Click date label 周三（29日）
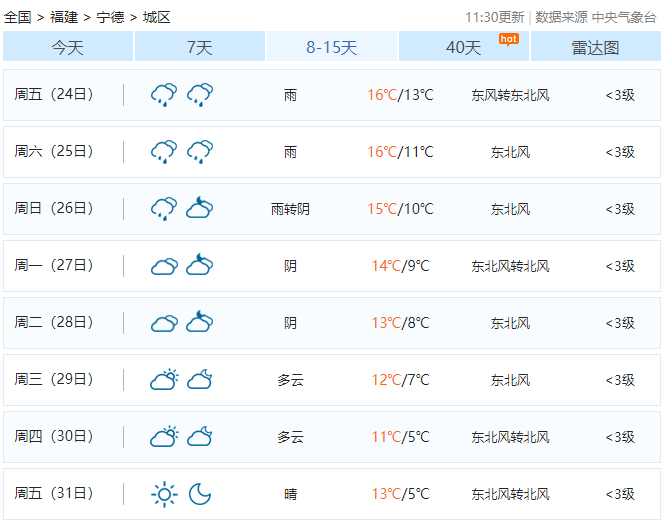Screen dimensions: 665x522 (54, 379)
